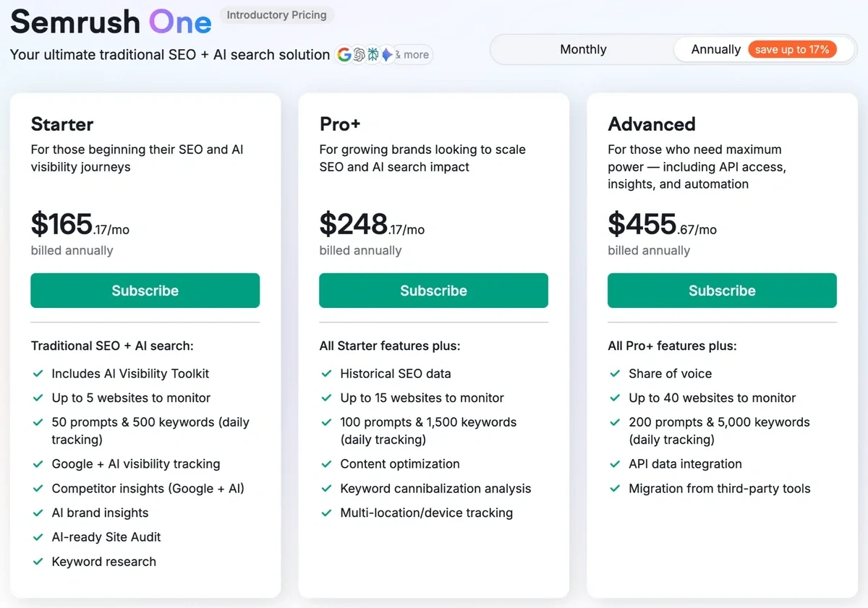Click the Perplexity logo icon

click(373, 55)
